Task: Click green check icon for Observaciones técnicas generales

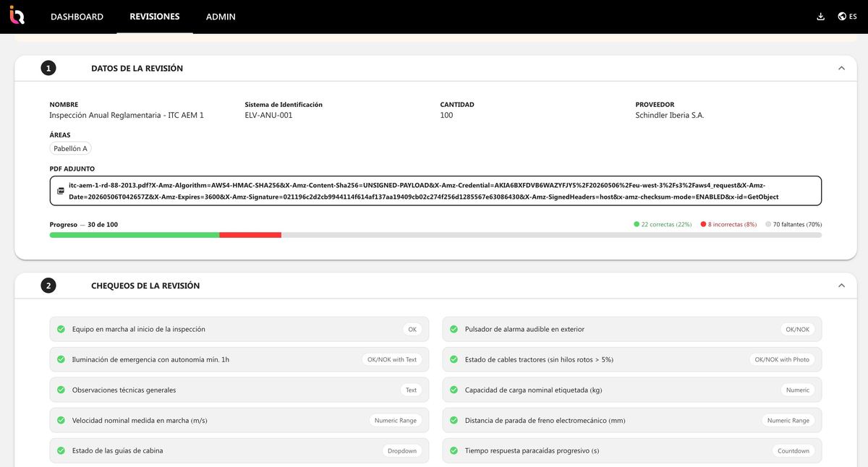Action: (61, 390)
